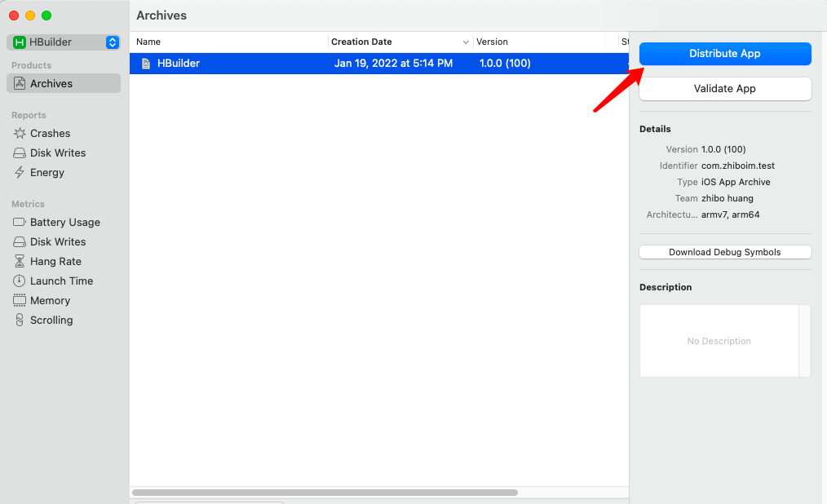Click the Launch Time clock icon

point(20,281)
